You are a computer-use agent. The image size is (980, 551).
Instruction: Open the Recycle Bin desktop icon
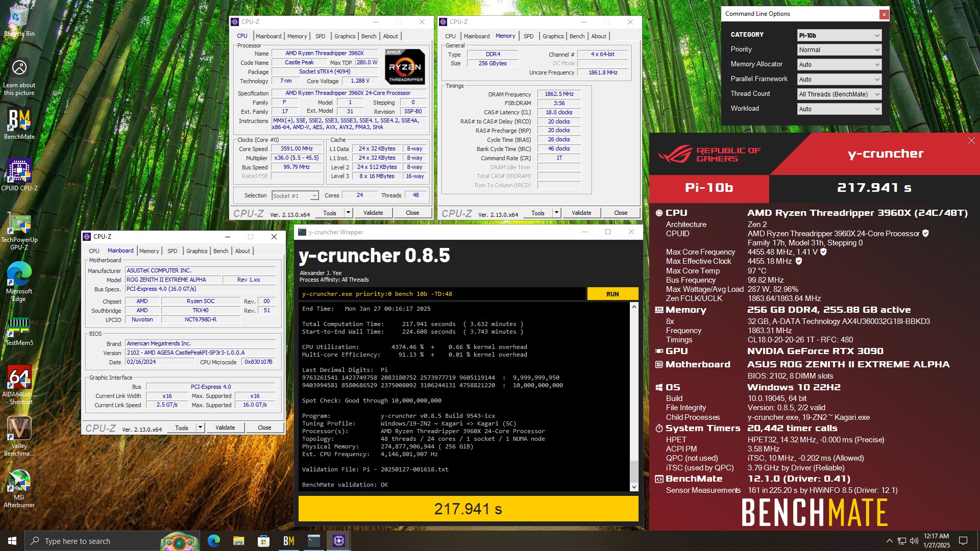tap(19, 20)
